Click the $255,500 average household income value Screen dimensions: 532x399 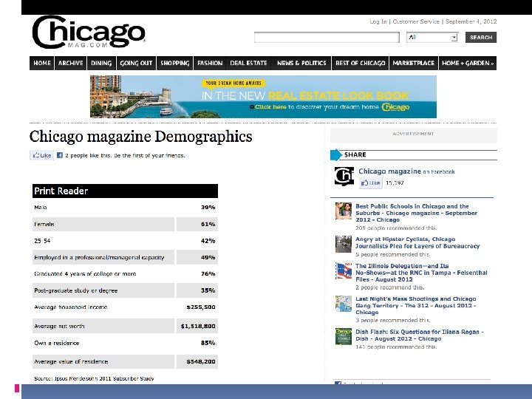pos(201,307)
